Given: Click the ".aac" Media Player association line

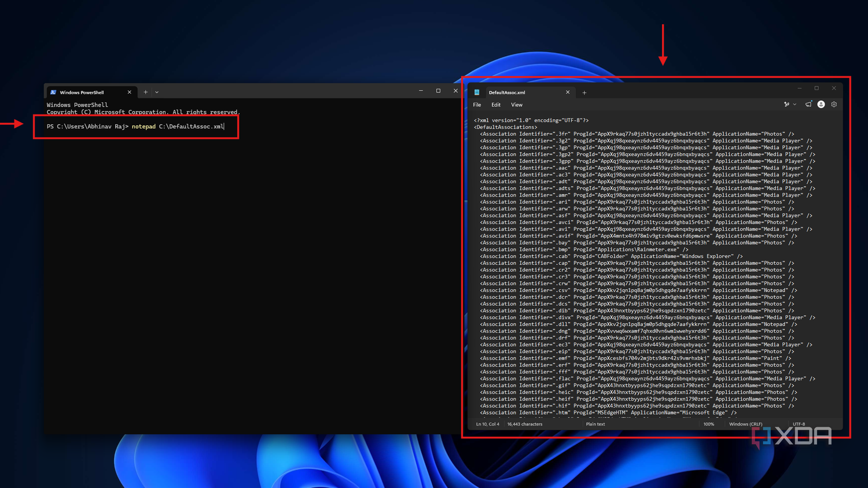Looking at the screenshot, I should [646, 168].
